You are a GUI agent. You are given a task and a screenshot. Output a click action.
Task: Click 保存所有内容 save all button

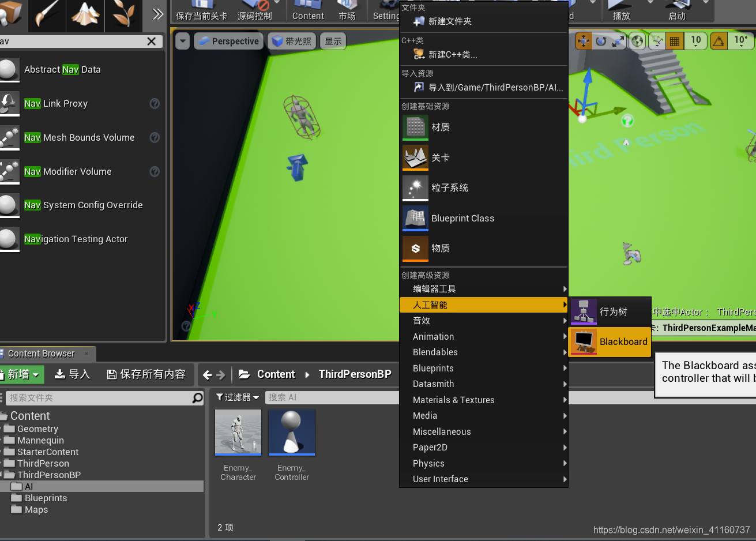coord(146,374)
